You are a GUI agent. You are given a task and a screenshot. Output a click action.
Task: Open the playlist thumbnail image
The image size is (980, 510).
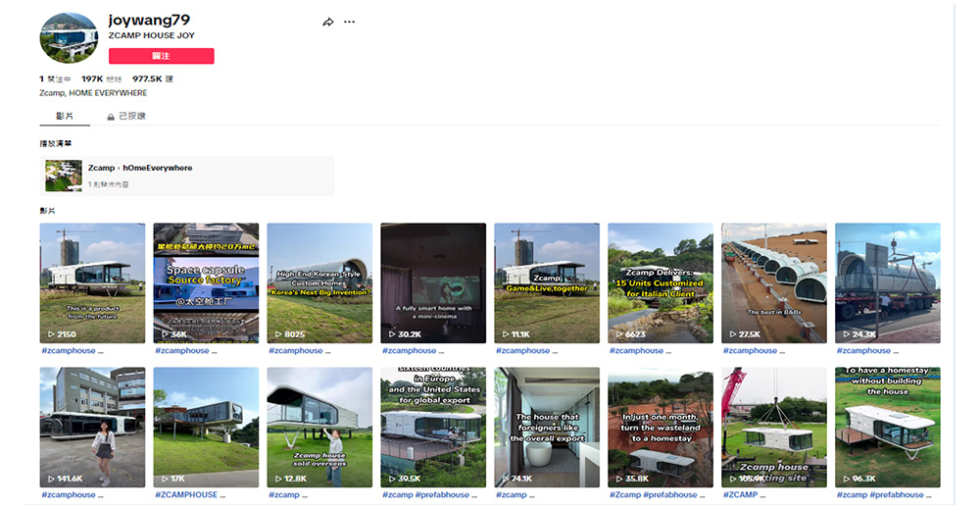(x=64, y=176)
